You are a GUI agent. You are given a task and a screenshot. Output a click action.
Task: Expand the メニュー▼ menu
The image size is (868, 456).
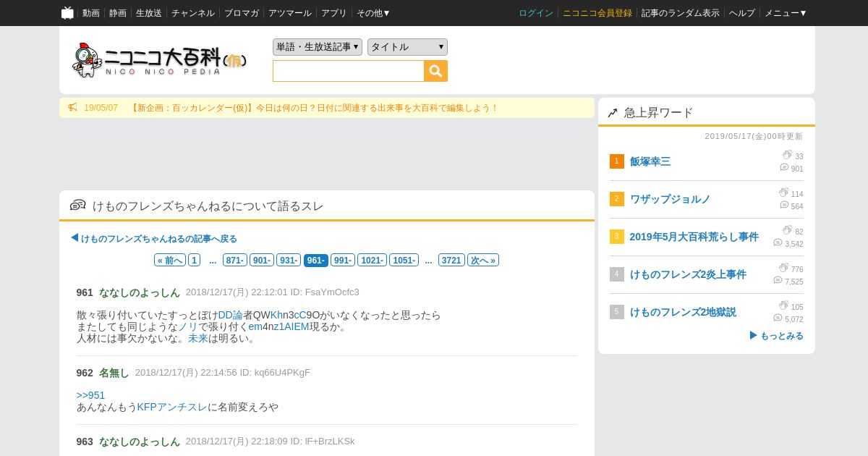click(x=786, y=13)
